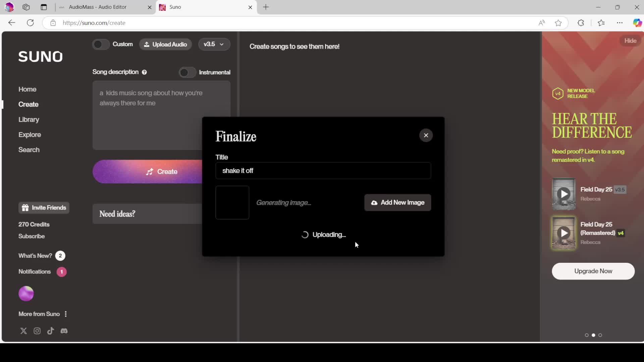Click the Suno X (Twitter) icon
Viewport: 644px width, 362px height.
[23, 331]
